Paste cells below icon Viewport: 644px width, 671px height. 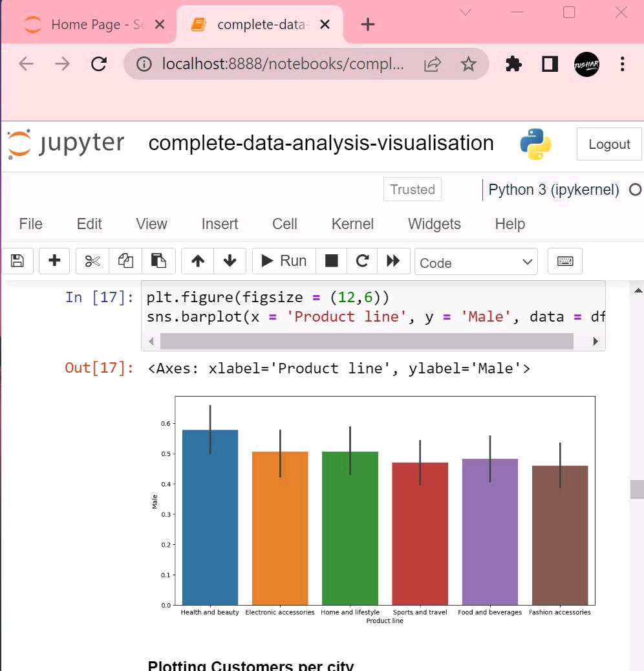click(158, 261)
